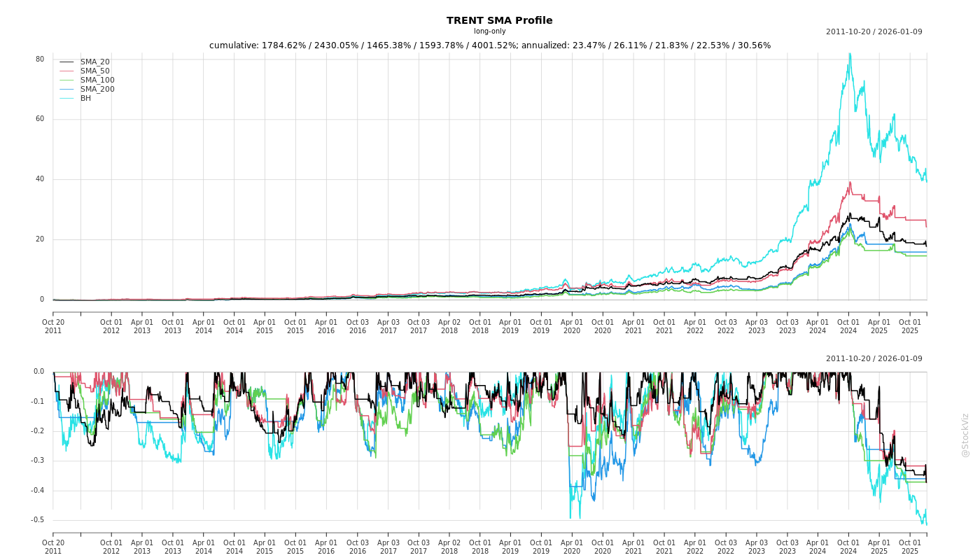980x560 pixels.
Task: Select the SMA_50 legend entry
Action: [94, 71]
